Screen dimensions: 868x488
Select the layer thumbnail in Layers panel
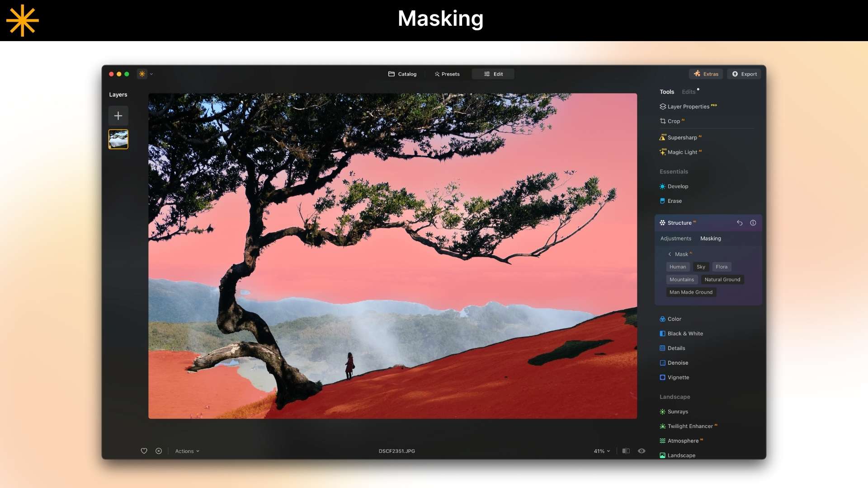[118, 139]
